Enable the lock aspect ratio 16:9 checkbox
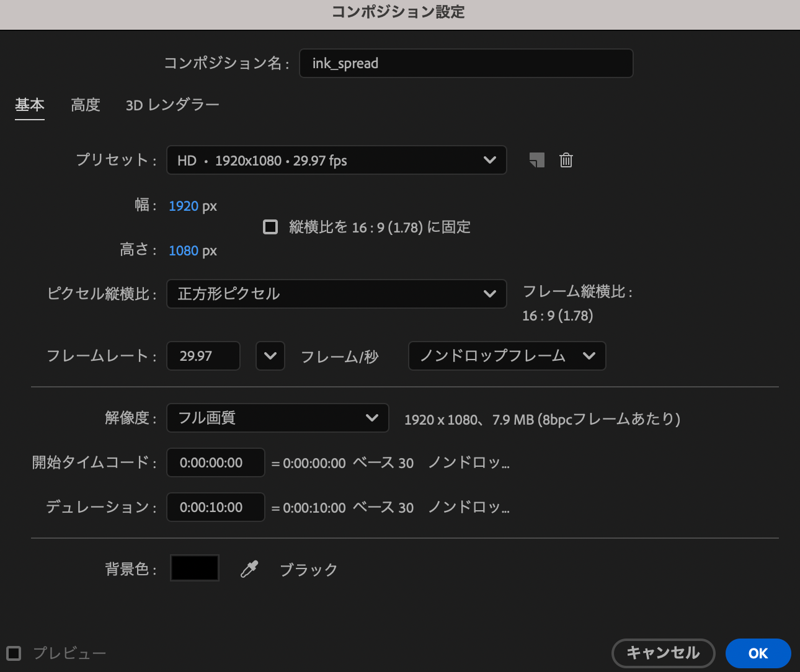Viewport: 800px width, 672px height. coord(270,227)
